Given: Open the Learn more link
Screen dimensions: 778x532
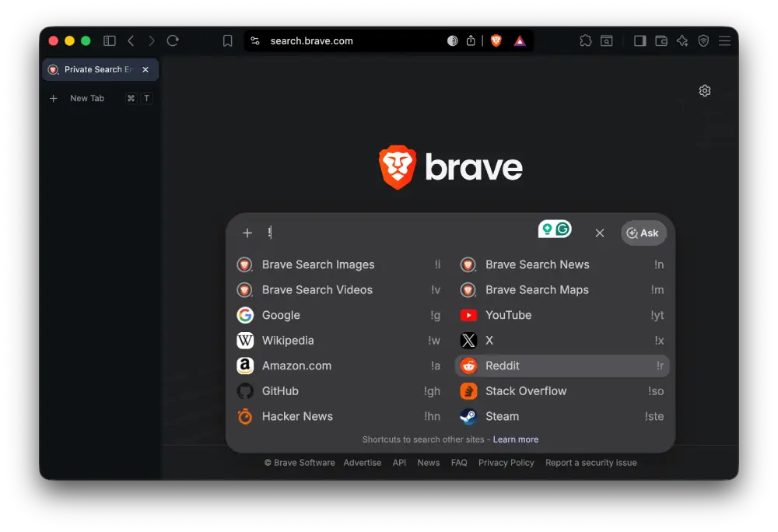Looking at the screenshot, I should (x=516, y=439).
